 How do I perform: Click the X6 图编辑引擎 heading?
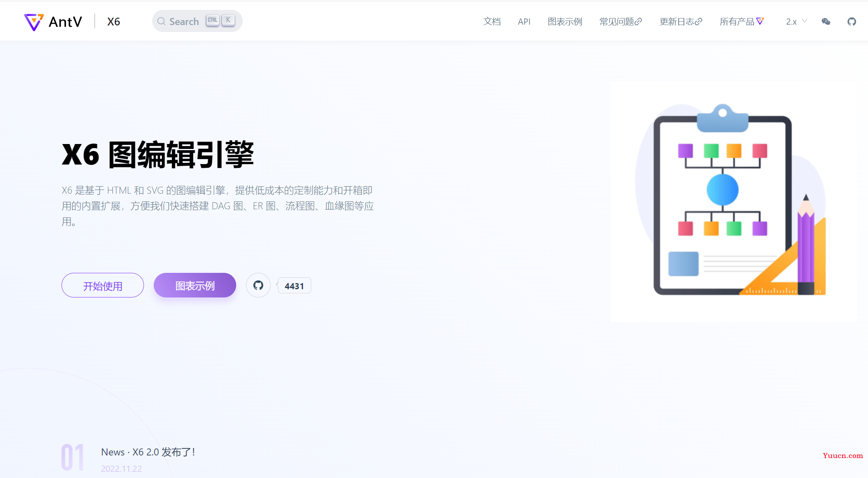pos(158,155)
